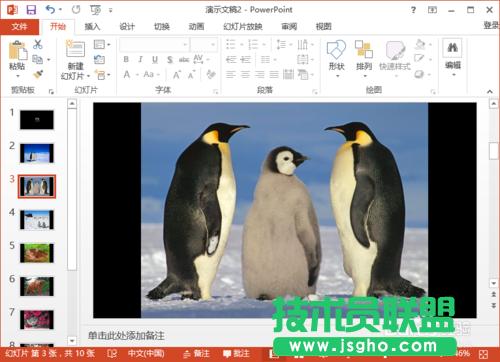Decrease list indent level
This screenshot has height=362, width=500.
(231, 60)
